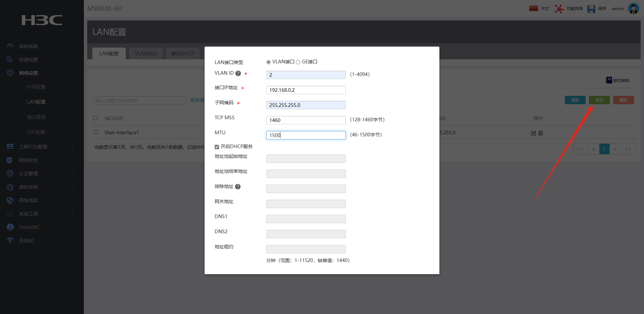The height and width of the screenshot is (314, 644).
Task: Toggle the 开启DHCP服务 checkbox
Action: coord(217,147)
